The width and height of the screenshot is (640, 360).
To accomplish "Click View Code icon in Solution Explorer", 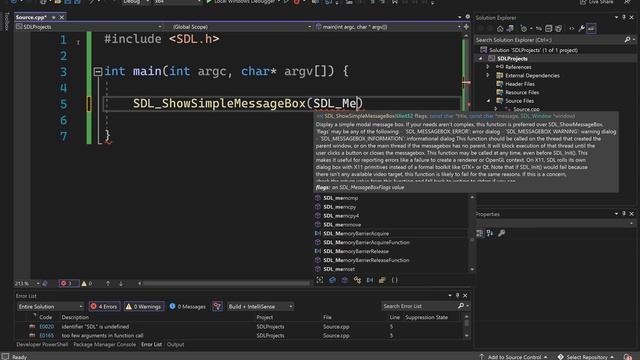I will [571, 29].
